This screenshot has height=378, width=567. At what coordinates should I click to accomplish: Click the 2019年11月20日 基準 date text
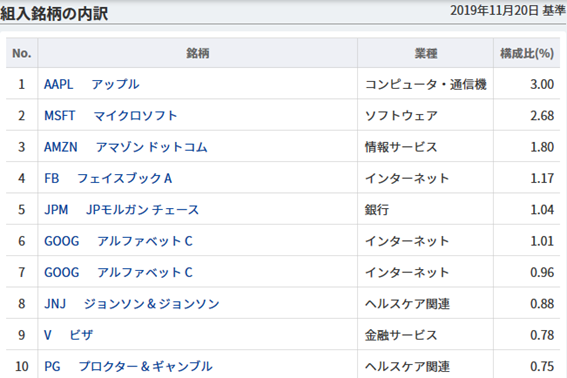pos(508,10)
